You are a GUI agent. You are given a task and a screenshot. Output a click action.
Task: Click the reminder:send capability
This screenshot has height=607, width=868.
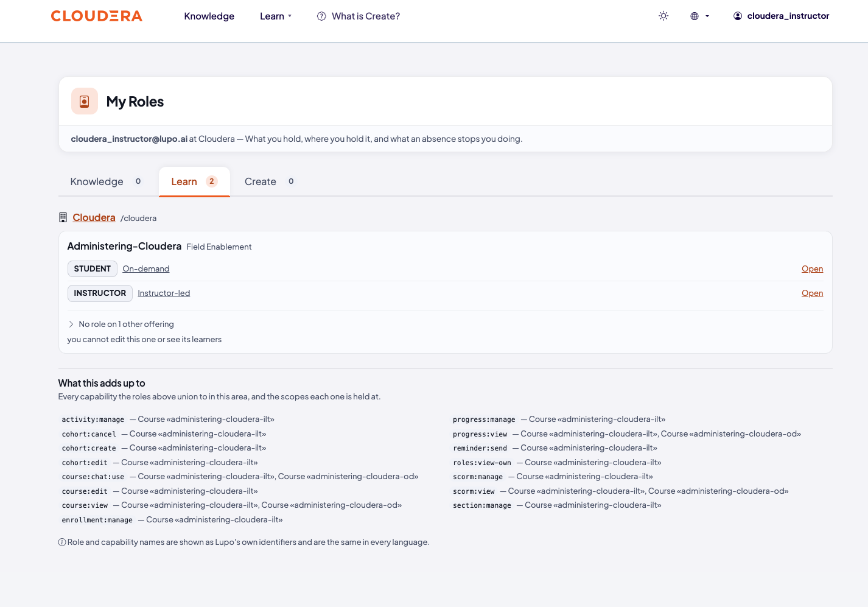click(480, 448)
